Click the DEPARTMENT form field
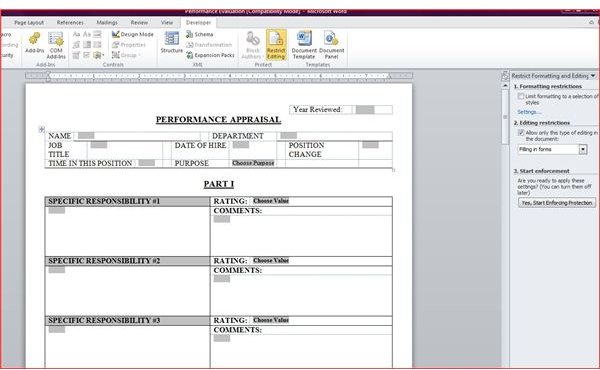The height and width of the screenshot is (370, 600). click(289, 135)
